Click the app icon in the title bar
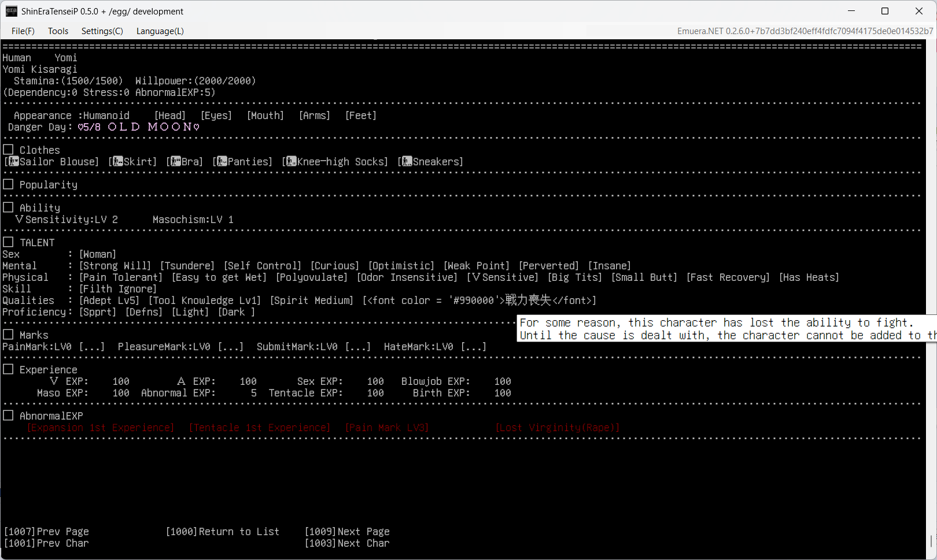This screenshot has width=937, height=560. pos(12,11)
